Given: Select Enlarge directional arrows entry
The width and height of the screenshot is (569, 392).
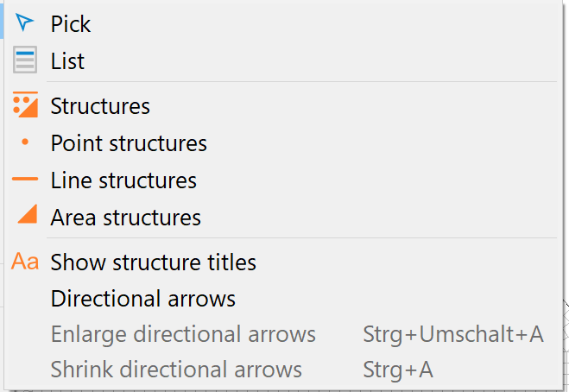Looking at the screenshot, I should point(183,334).
